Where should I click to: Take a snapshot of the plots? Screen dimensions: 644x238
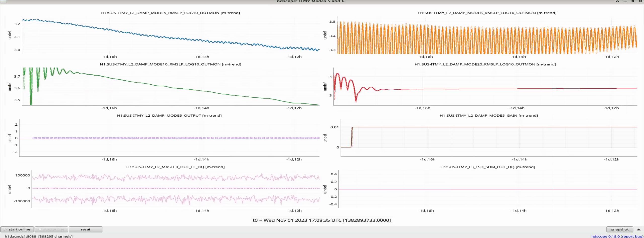tap(619, 229)
